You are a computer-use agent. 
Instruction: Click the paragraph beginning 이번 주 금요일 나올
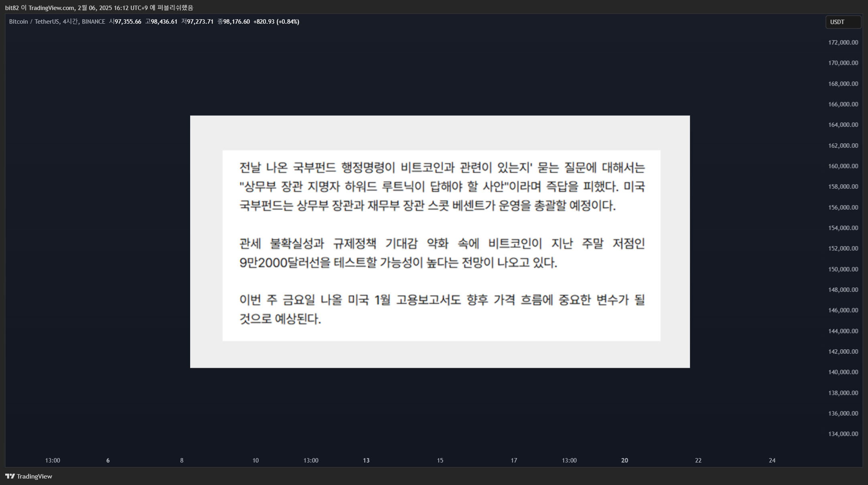442,309
